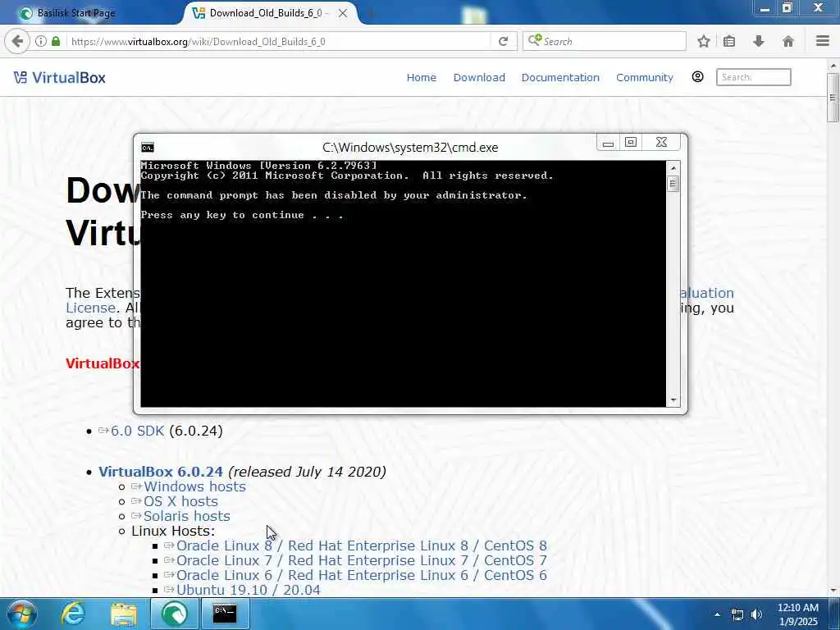The image size is (840, 630).
Task: Click the browser URL address field
Action: (279, 41)
